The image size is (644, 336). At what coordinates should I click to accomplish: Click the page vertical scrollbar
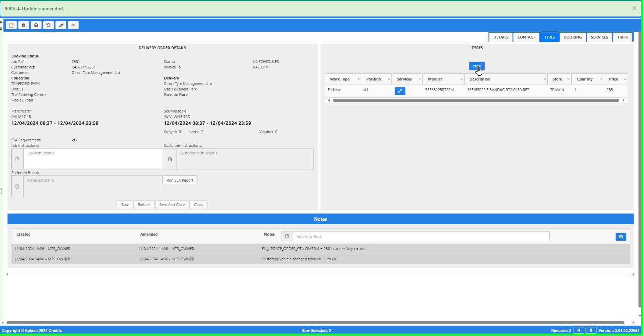click(640, 170)
